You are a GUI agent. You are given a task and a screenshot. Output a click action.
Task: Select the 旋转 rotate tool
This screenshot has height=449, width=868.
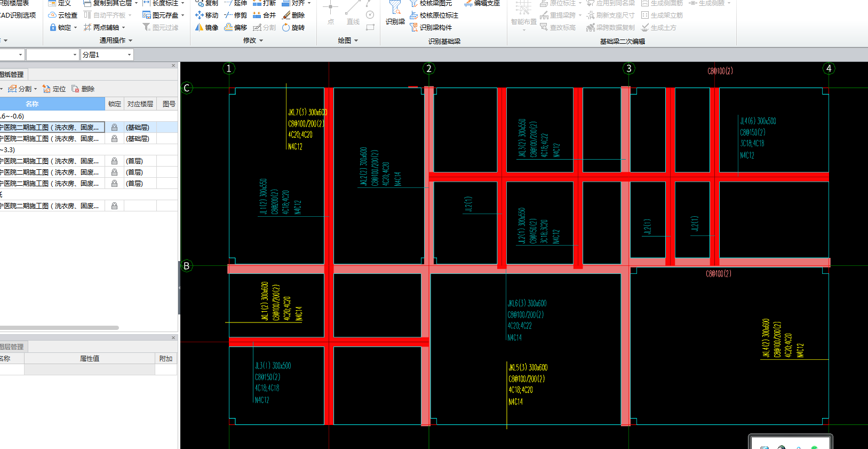pos(293,27)
